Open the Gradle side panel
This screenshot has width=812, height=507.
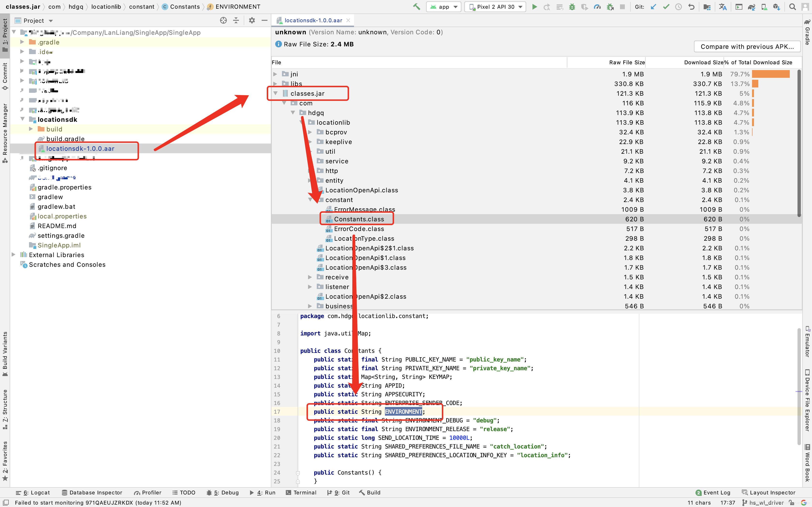tap(807, 32)
